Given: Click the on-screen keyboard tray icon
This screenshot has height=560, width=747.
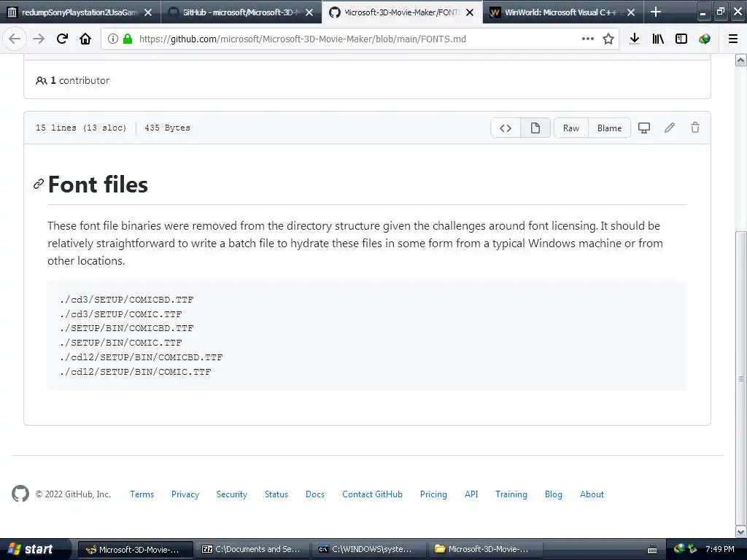Looking at the screenshot, I should pos(652,550).
